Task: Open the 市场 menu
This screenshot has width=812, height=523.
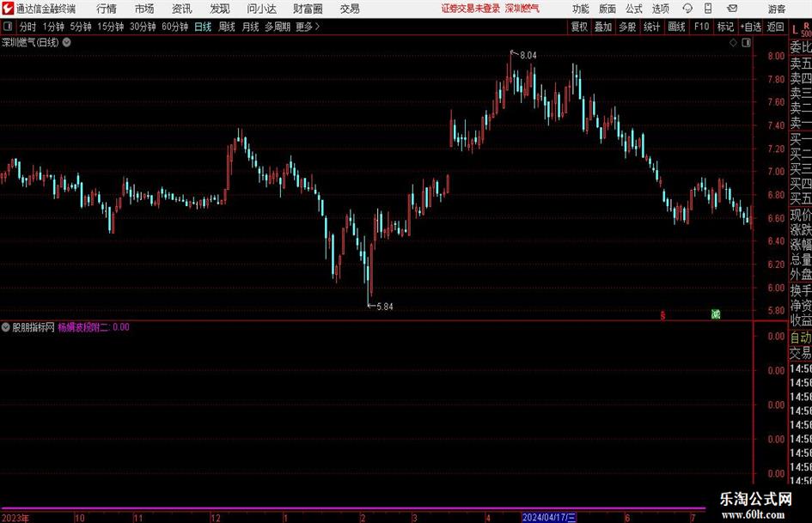Action: (x=144, y=9)
